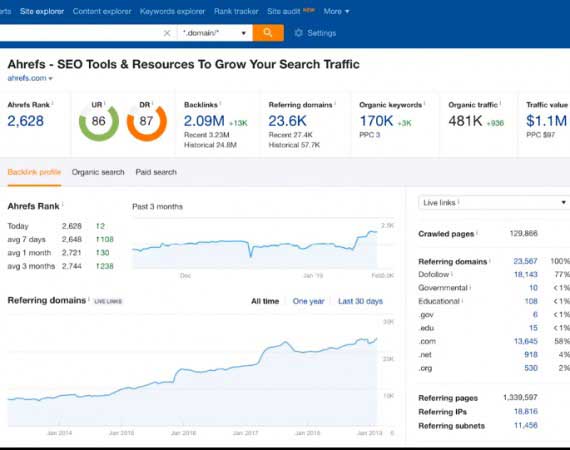Click info icon next to Referring domains metric
The width and height of the screenshot is (570, 450).
(x=335, y=104)
